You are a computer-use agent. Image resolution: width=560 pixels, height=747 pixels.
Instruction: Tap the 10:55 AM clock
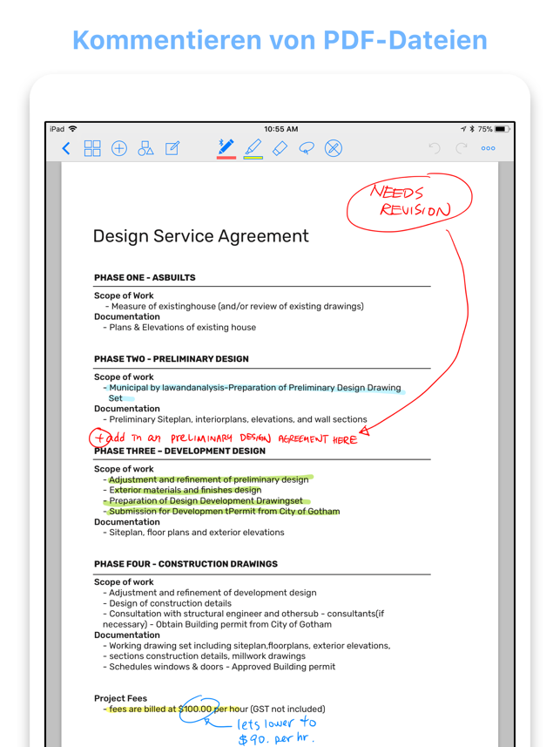[x=281, y=129]
